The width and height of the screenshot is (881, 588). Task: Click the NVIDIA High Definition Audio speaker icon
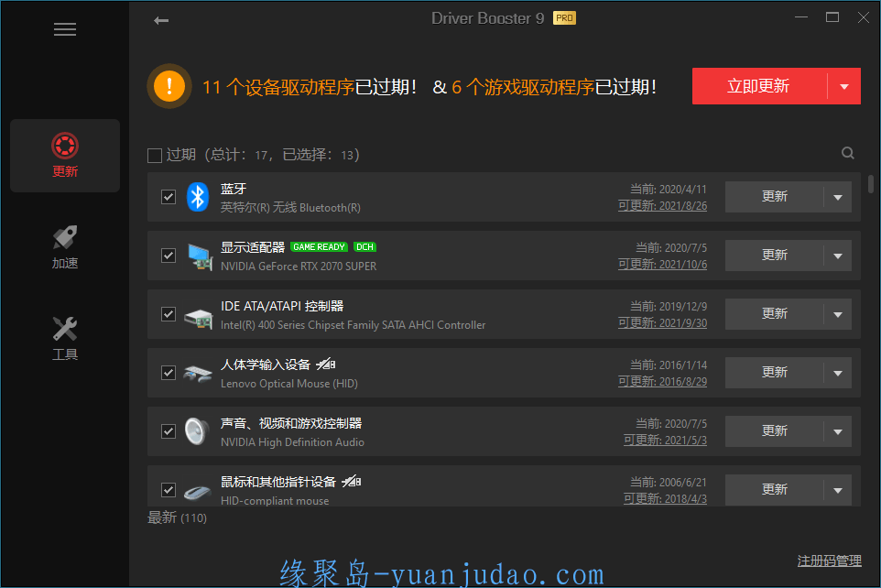tap(197, 431)
